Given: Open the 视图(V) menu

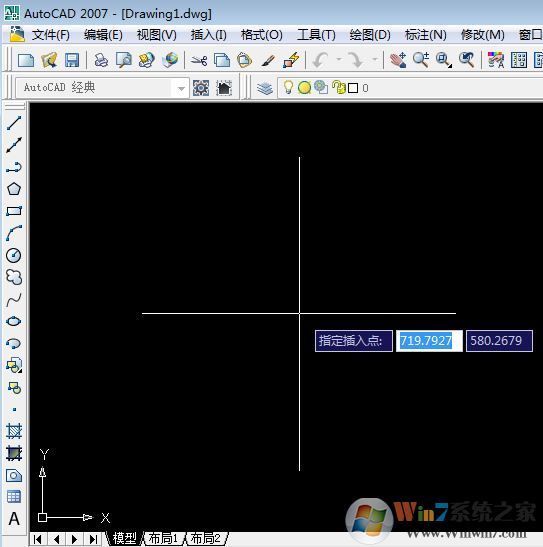Looking at the screenshot, I should pyautogui.click(x=157, y=35).
